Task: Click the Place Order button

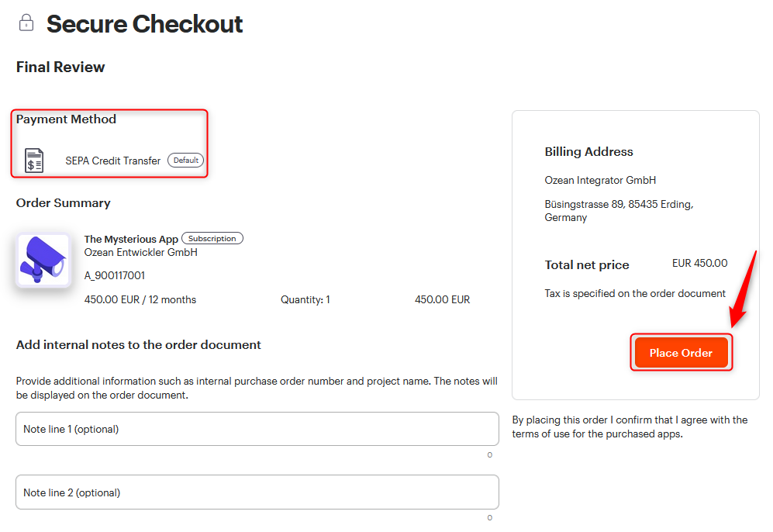Action: [x=681, y=353]
